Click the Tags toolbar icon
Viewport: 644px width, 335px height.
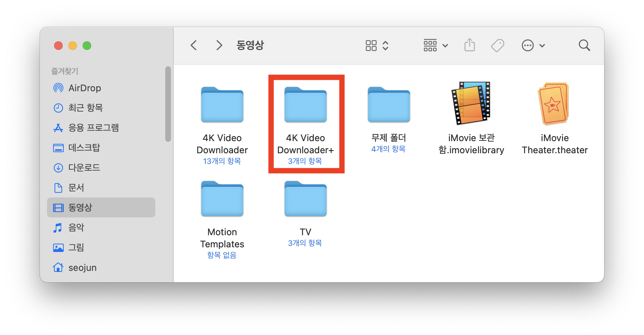point(498,45)
